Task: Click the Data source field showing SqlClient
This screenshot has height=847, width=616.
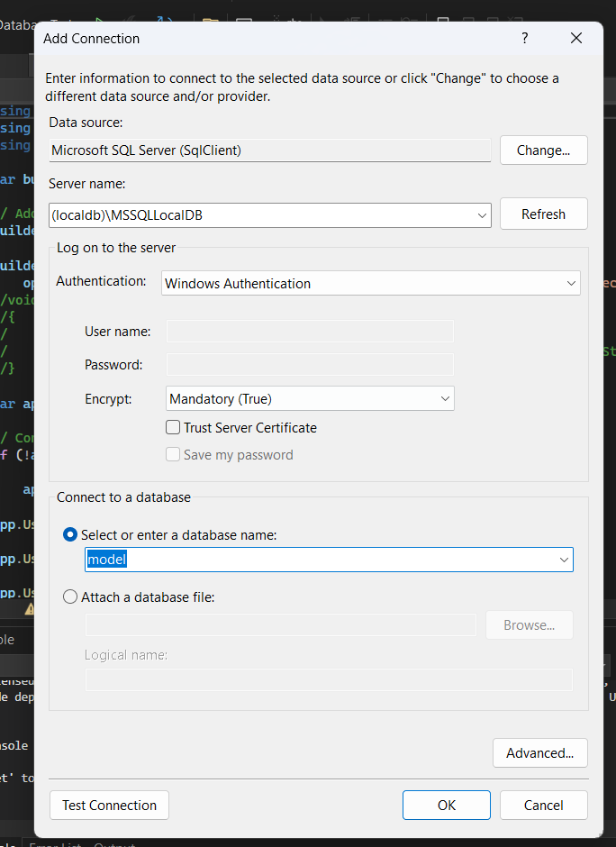Action: 269,150
